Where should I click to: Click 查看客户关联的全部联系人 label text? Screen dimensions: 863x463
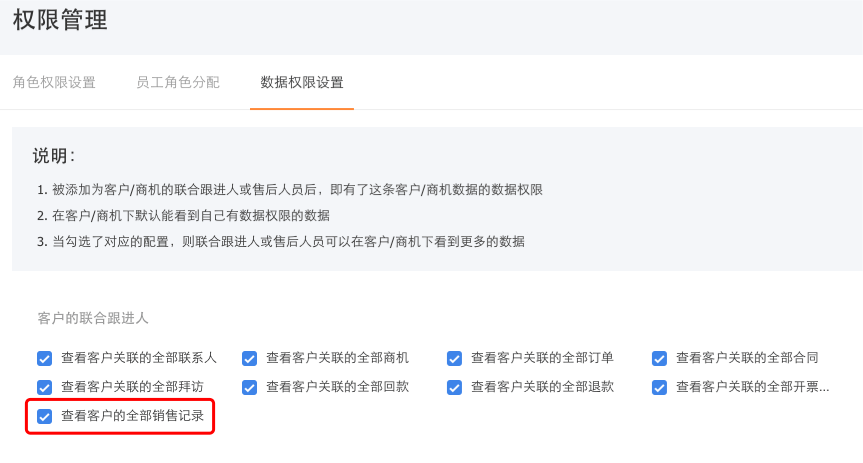139,358
